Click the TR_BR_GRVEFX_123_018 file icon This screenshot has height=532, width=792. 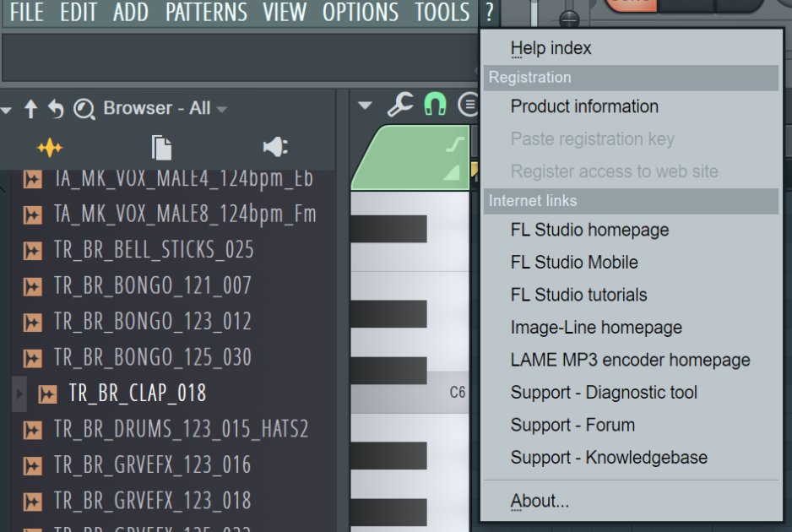pyautogui.click(x=32, y=502)
